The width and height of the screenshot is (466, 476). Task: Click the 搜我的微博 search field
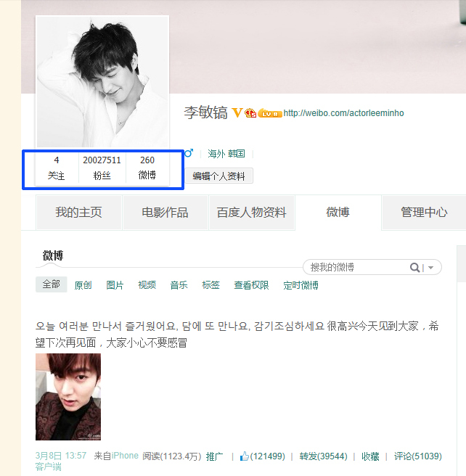[x=359, y=267]
